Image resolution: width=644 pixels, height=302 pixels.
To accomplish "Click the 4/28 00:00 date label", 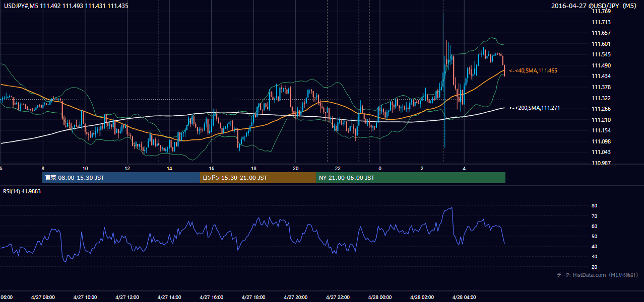I will 380,297.
